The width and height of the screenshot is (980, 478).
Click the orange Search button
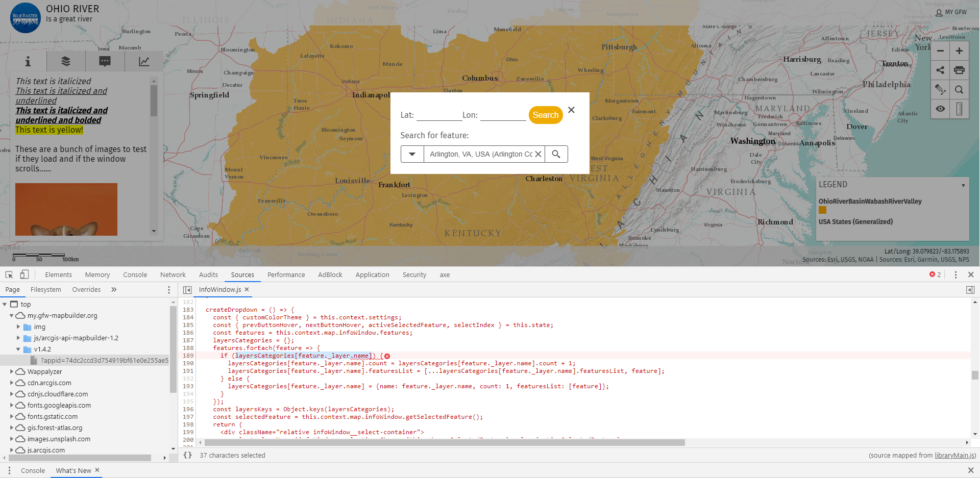pyautogui.click(x=546, y=115)
